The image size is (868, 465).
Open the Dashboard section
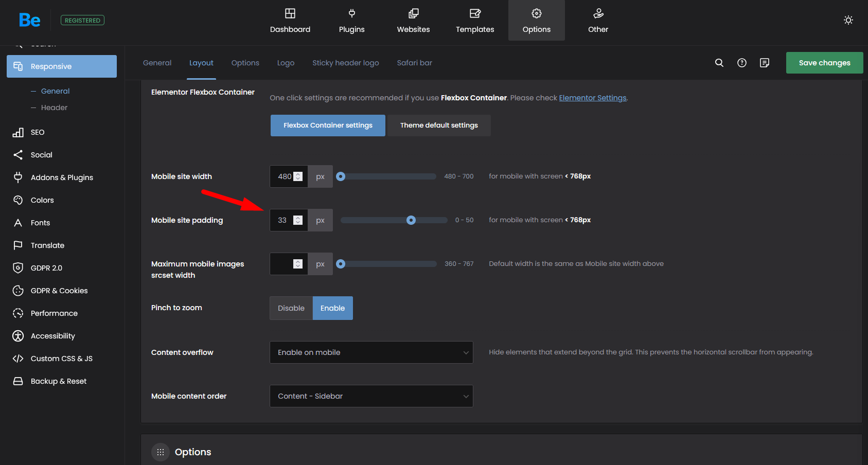pos(290,21)
